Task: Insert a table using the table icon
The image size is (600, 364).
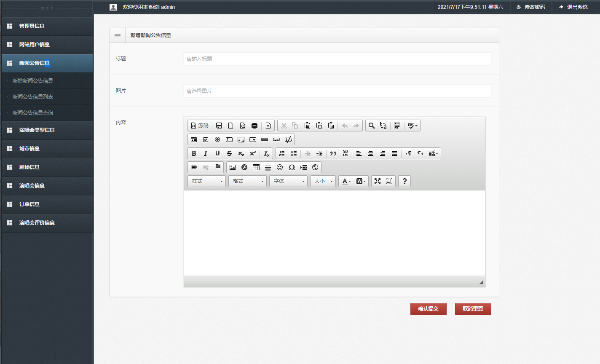Action: (x=256, y=167)
